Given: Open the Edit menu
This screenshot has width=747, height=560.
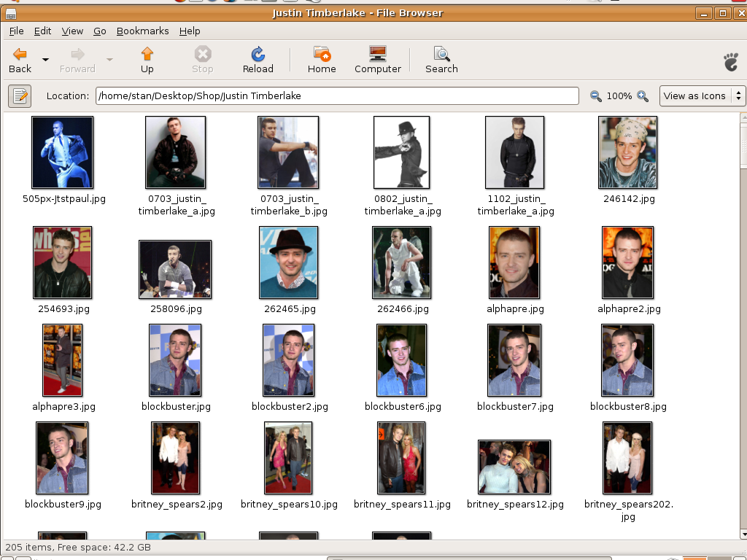Looking at the screenshot, I should click(x=42, y=31).
